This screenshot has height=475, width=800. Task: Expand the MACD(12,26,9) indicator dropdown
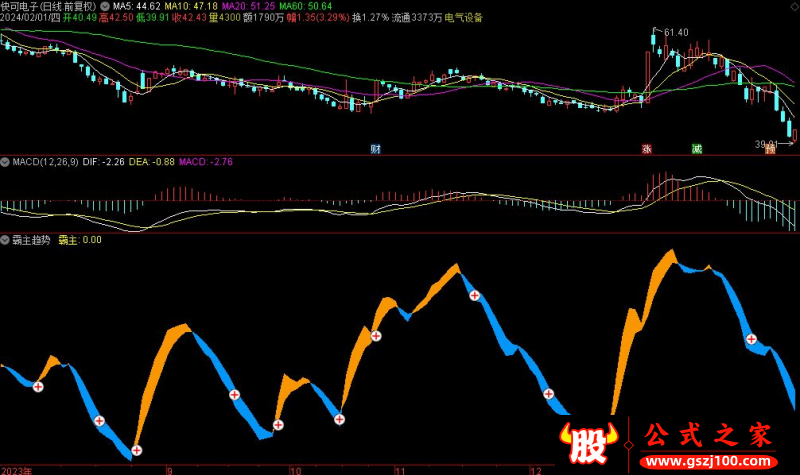pos(5,162)
